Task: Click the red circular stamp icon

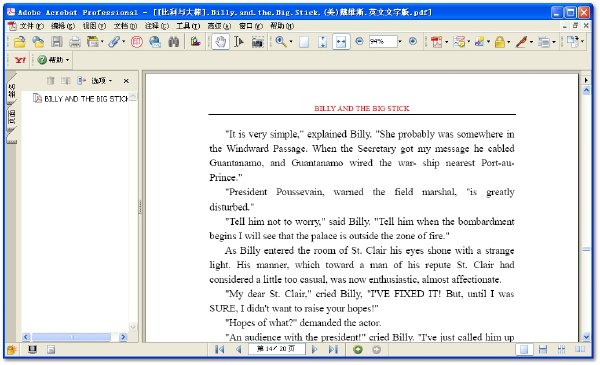Action: tap(137, 42)
